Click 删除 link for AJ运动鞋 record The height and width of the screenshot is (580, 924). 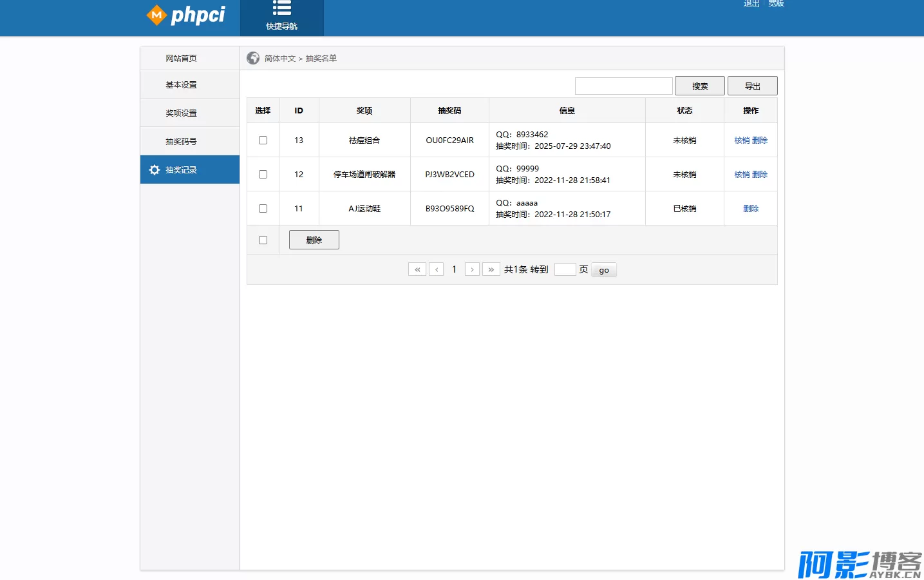pos(751,208)
